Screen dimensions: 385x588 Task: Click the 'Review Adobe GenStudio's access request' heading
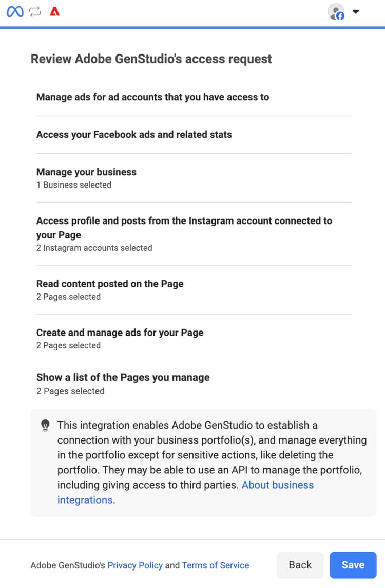tap(151, 59)
